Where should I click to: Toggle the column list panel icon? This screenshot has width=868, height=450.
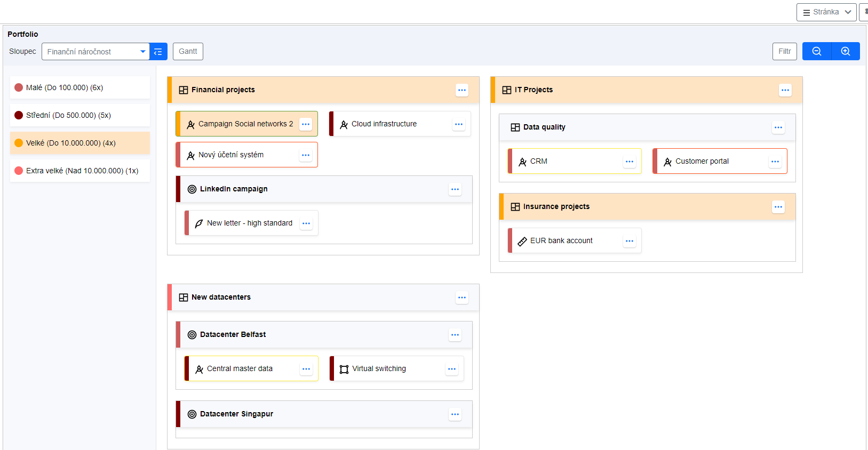(x=158, y=52)
